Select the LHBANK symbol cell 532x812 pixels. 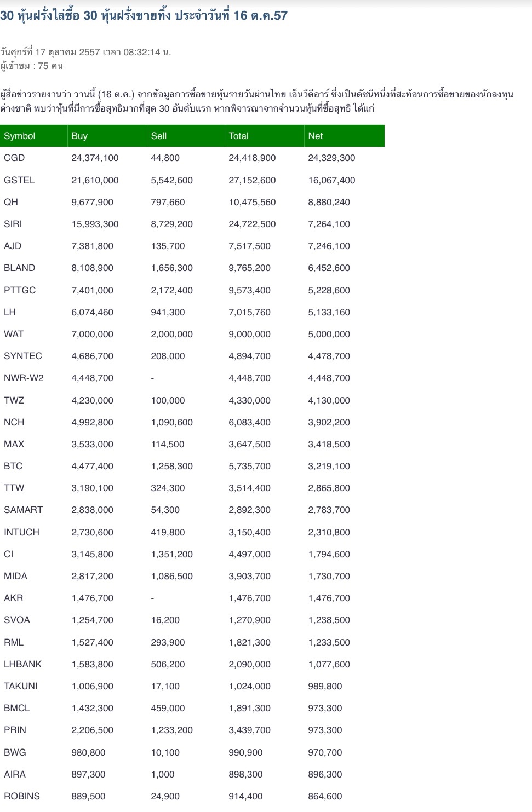coord(22,664)
